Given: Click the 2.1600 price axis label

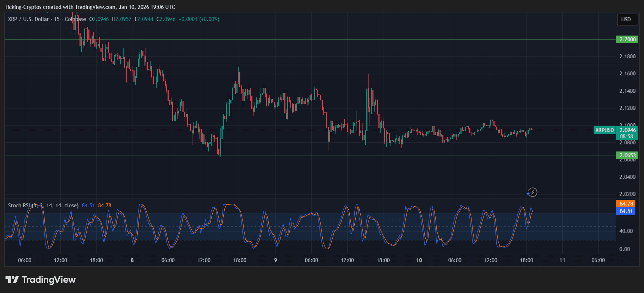Looking at the screenshot, I should point(627,74).
